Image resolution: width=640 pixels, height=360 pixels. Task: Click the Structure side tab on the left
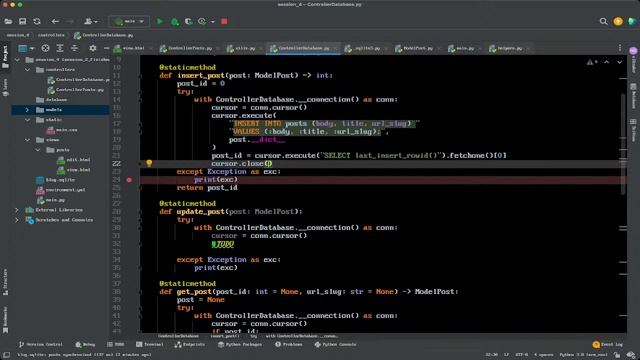coord(5,282)
